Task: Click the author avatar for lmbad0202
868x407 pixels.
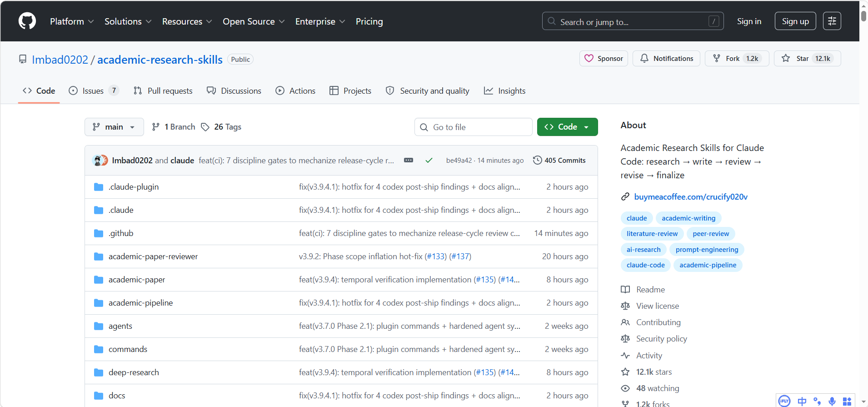Action: pos(97,160)
